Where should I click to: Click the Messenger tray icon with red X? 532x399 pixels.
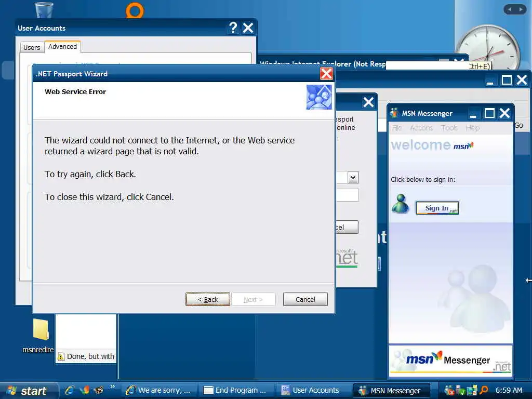click(449, 390)
